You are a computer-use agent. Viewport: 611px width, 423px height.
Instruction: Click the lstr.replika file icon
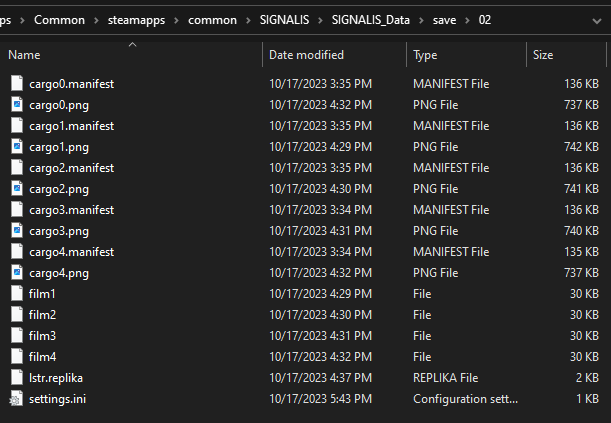point(16,378)
